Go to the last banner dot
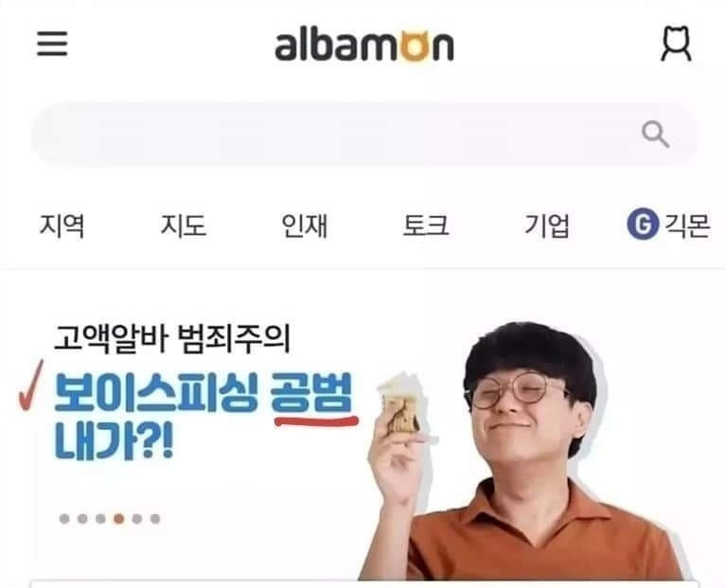The height and width of the screenshot is (588, 726). 155,519
